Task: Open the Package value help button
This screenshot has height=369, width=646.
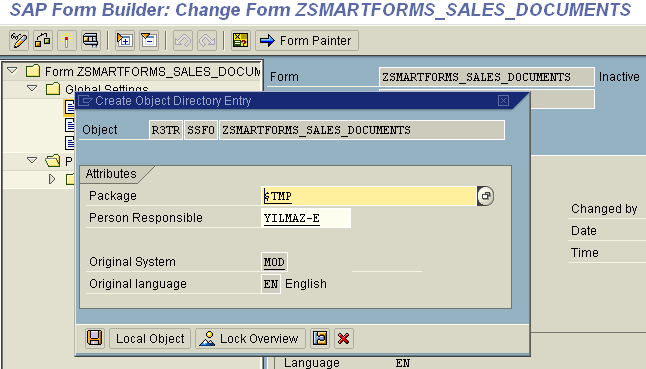Action: click(x=486, y=196)
